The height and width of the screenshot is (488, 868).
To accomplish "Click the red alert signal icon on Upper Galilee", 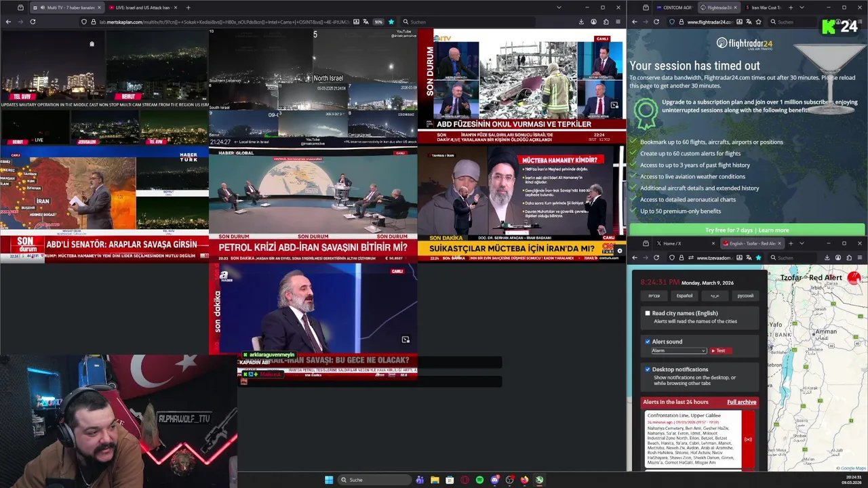I will (x=748, y=439).
